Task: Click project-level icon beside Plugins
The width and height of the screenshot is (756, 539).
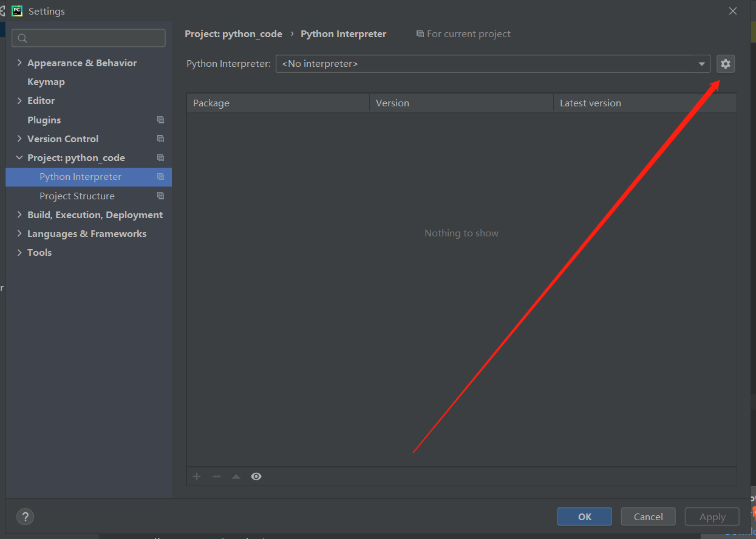Action: [160, 120]
